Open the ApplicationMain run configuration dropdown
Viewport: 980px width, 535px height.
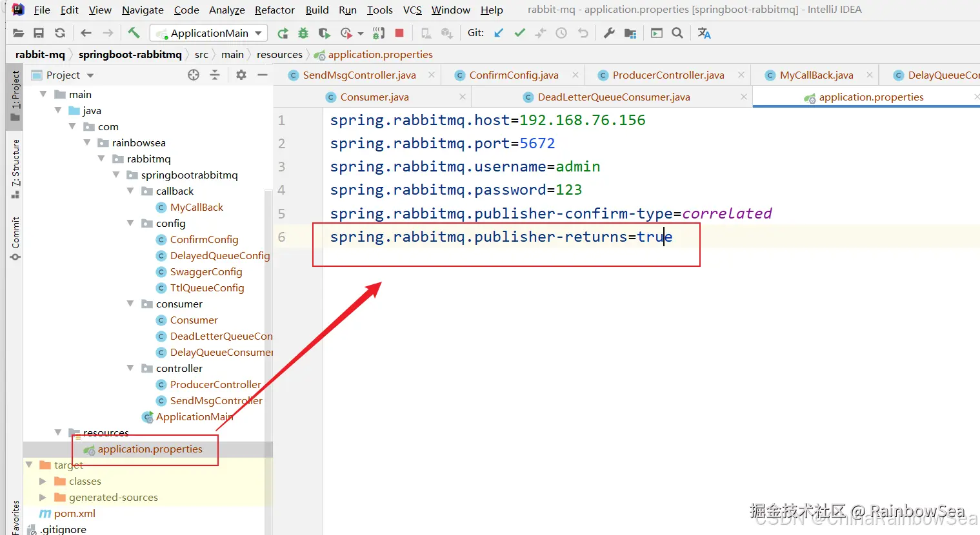click(x=209, y=33)
